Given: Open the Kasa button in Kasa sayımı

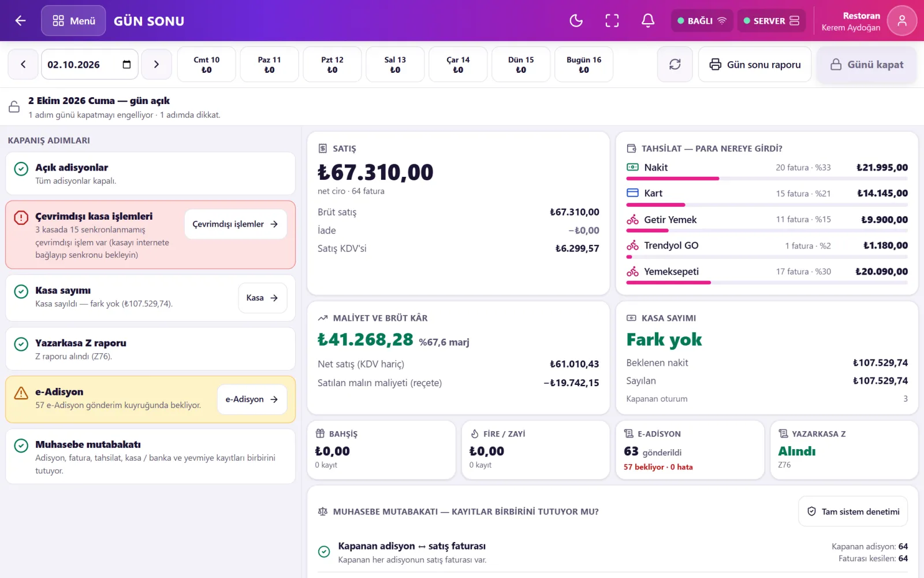Looking at the screenshot, I should point(263,298).
